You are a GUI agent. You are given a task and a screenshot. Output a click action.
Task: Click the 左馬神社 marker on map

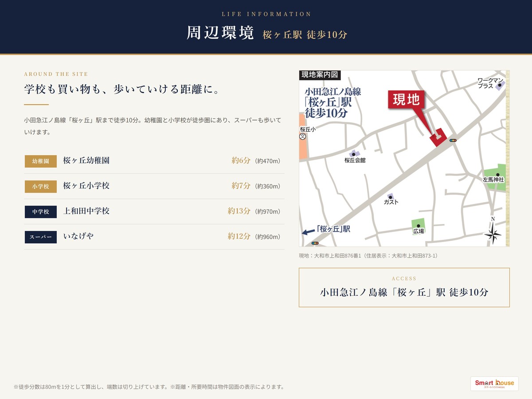[498, 175]
